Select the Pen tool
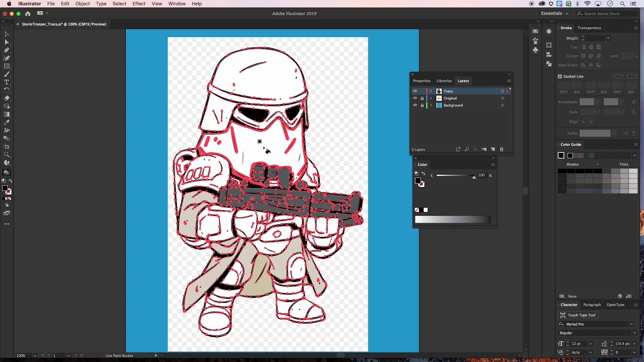Viewport: 644px width, 362px height. (7, 50)
